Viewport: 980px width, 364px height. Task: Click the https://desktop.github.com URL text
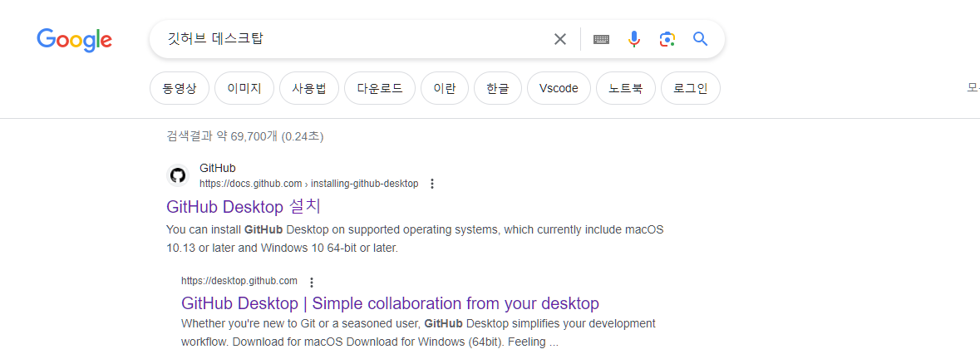coord(239,281)
